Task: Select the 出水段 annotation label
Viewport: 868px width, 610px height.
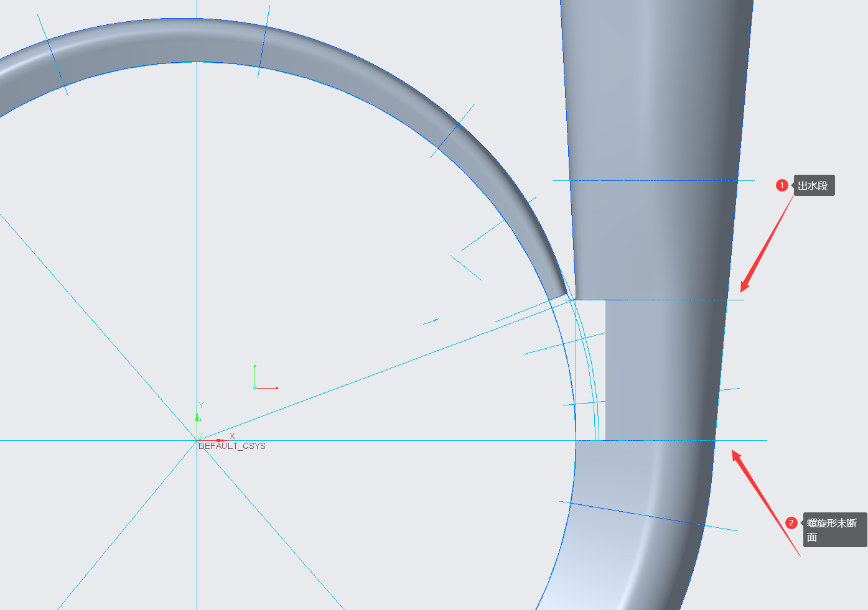Action: pyautogui.click(x=813, y=186)
